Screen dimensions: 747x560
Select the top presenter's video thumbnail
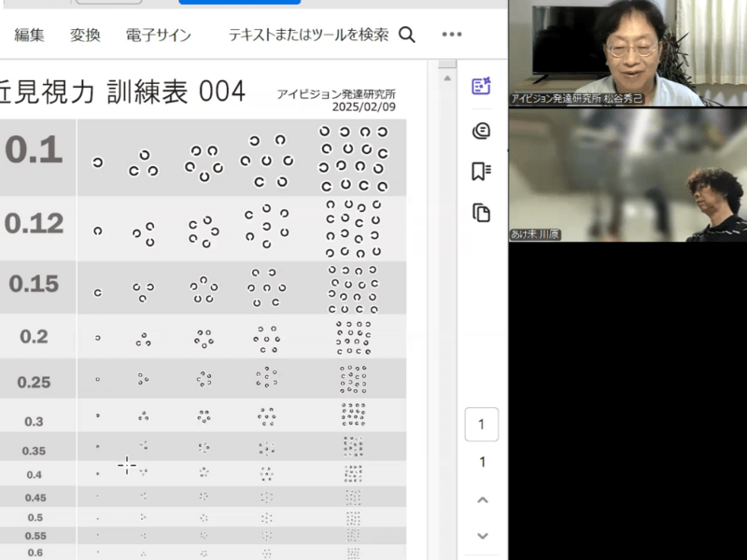click(x=627, y=53)
